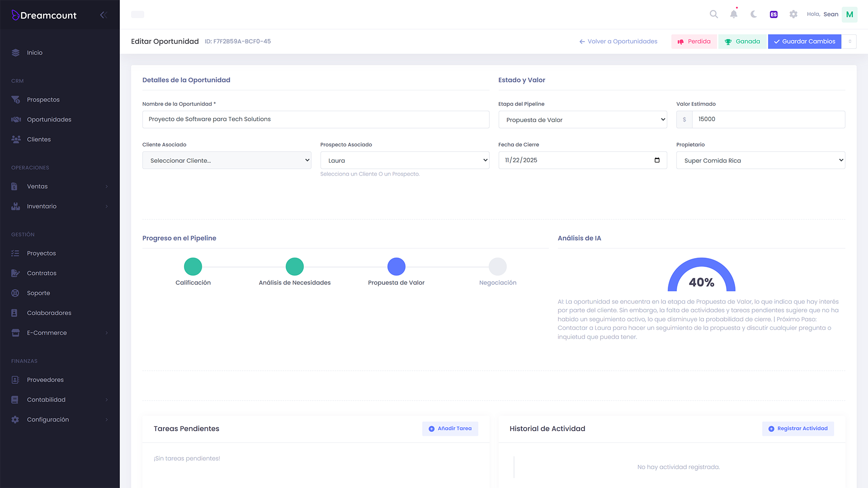
Task: Click the Propuesta de Valor pipeline stage marker
Action: [396, 267]
